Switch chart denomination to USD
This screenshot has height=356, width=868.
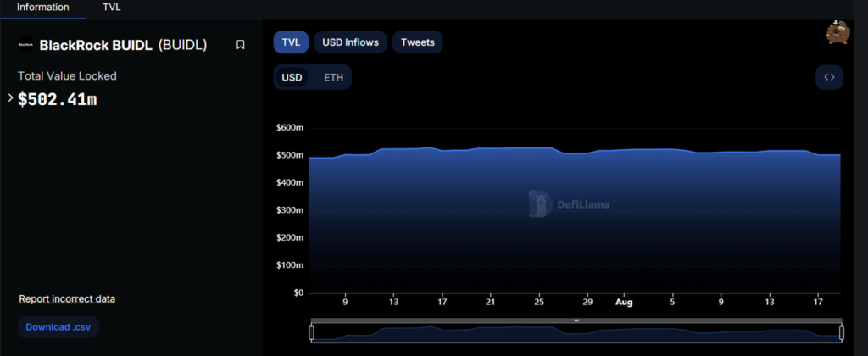[x=292, y=77]
